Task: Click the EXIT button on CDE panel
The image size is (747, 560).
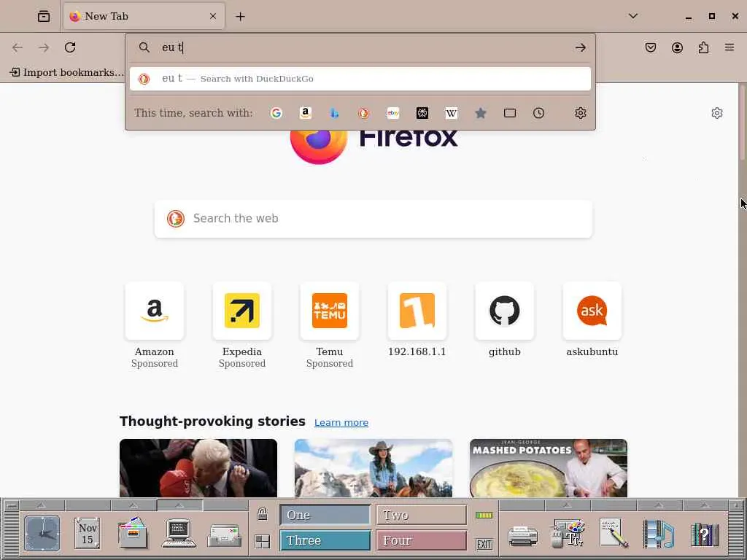Action: pyautogui.click(x=484, y=544)
